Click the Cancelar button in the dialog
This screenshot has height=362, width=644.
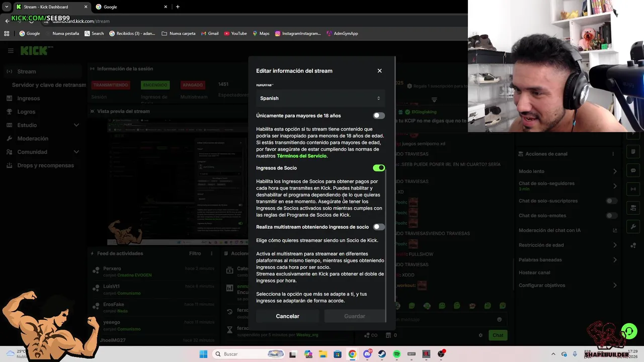coord(287,316)
